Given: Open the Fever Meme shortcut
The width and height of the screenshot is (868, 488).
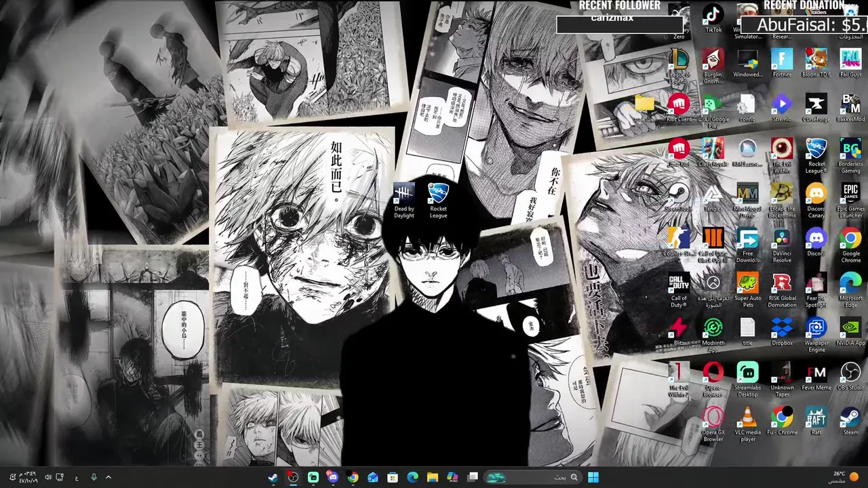Looking at the screenshot, I should pyautogui.click(x=816, y=376).
